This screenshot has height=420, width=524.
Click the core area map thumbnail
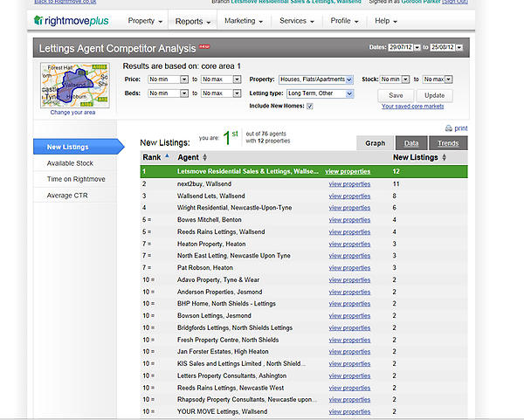coord(75,86)
